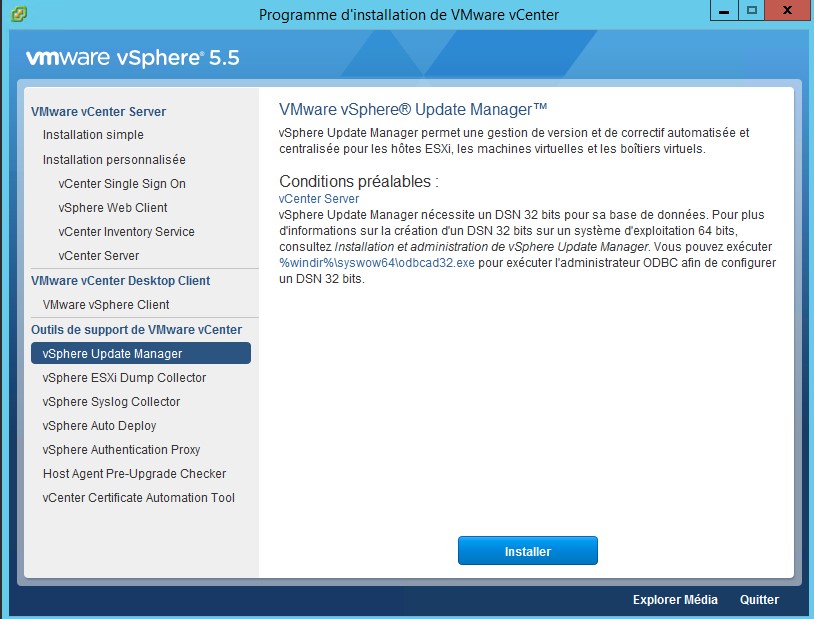814x619 pixels.
Task: Click the Installer button
Action: pos(527,551)
